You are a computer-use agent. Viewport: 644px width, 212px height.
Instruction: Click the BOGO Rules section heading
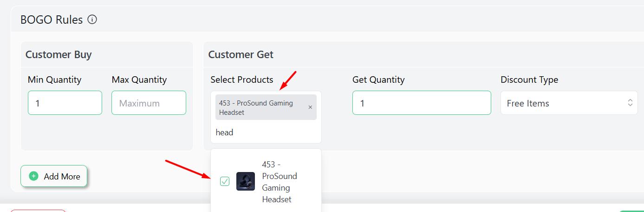pos(52,20)
